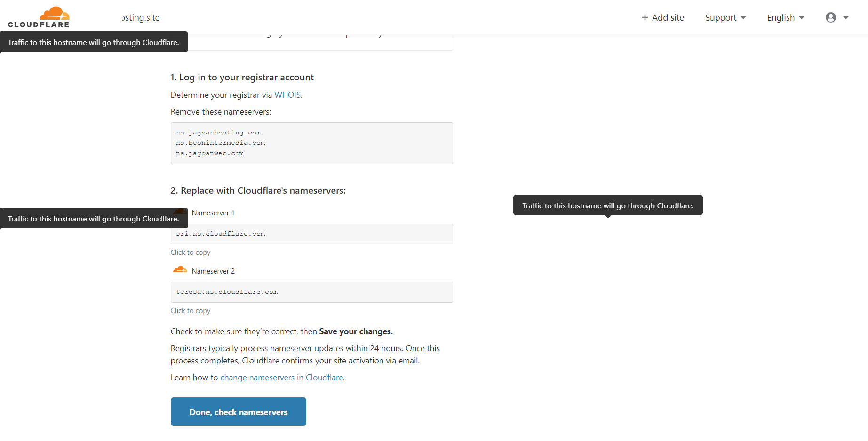Follow the change nameservers in Cloudflare link
Viewport: 868px width, 441px height.
(281, 377)
